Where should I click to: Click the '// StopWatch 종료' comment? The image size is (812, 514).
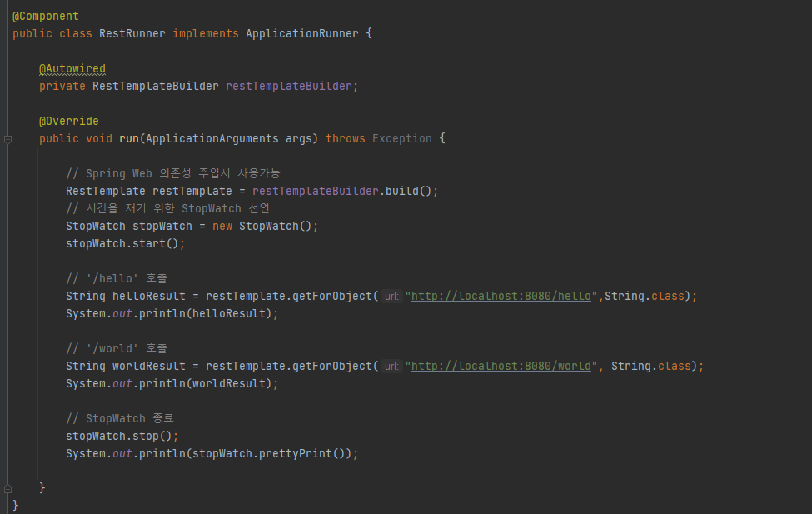click(x=120, y=419)
